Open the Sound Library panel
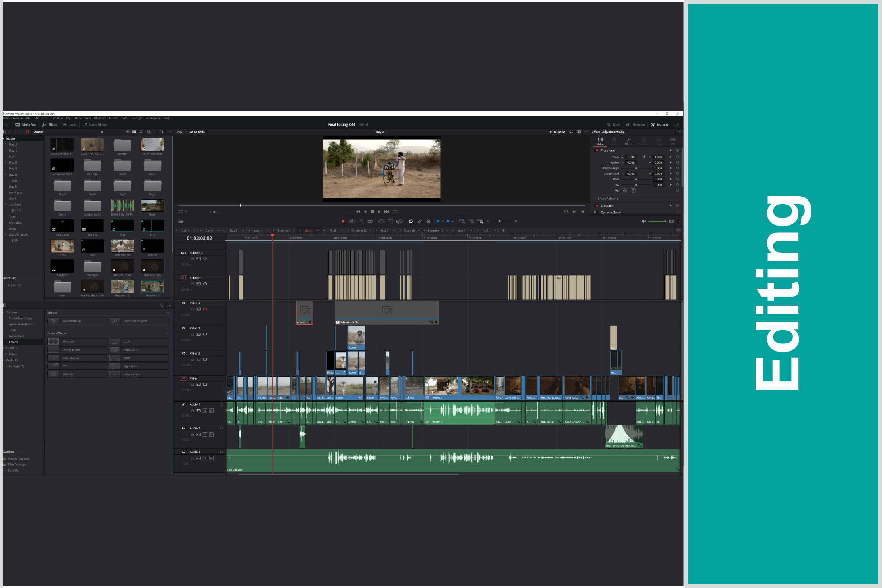 (x=94, y=125)
